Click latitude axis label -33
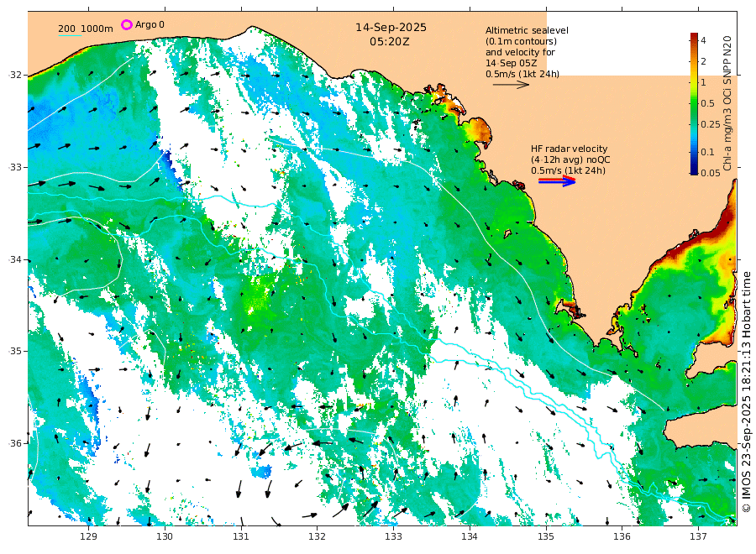The image size is (756, 554). 15,167
